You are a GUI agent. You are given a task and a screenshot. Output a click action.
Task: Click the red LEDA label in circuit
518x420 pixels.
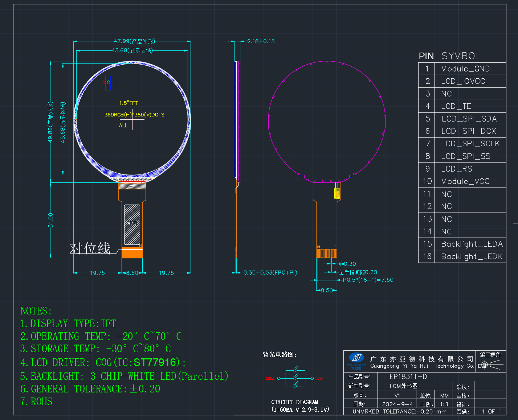[x=270, y=378]
